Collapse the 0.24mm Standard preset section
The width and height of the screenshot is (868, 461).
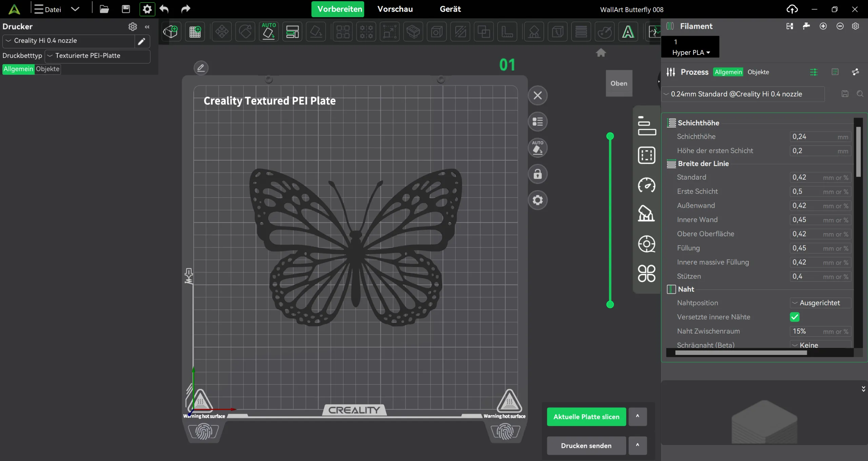[666, 94]
